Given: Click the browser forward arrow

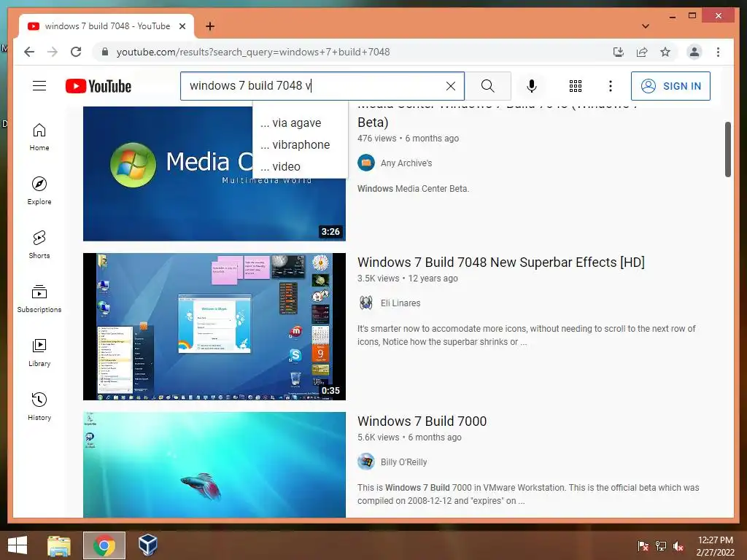Looking at the screenshot, I should [53, 52].
